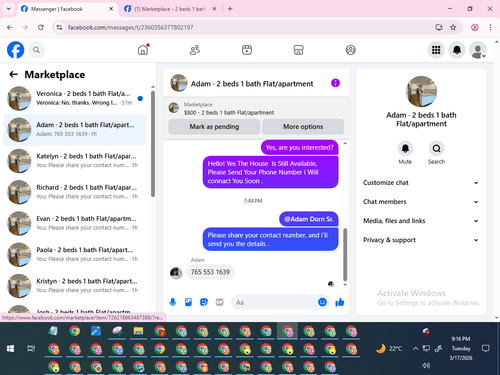This screenshot has height=375, width=500.
Task: Search within the Adam conversation
Action: 436,149
